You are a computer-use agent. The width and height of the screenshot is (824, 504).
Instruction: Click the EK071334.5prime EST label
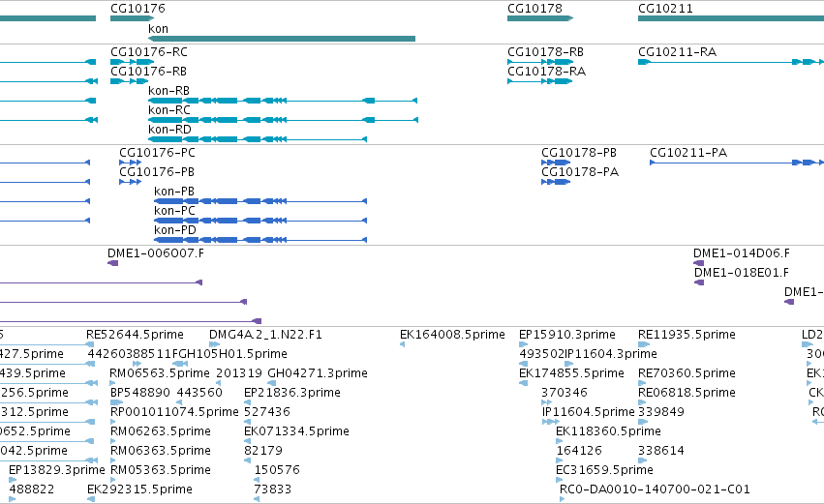[x=296, y=432]
